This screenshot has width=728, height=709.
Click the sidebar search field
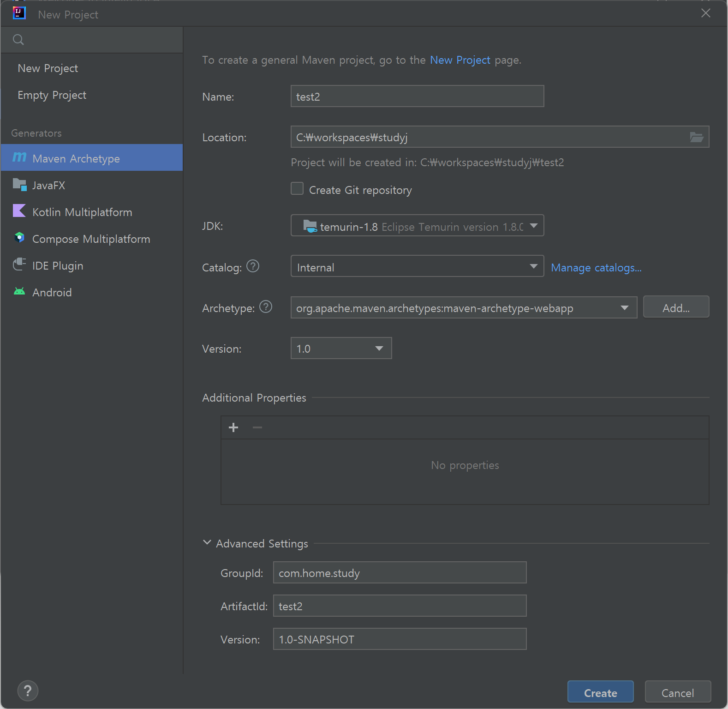(92, 40)
